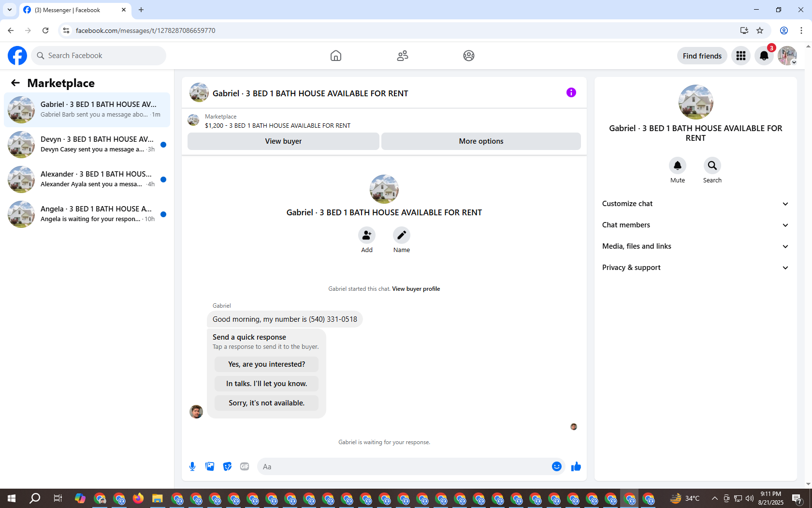Expand Privacy & support section

point(696,268)
